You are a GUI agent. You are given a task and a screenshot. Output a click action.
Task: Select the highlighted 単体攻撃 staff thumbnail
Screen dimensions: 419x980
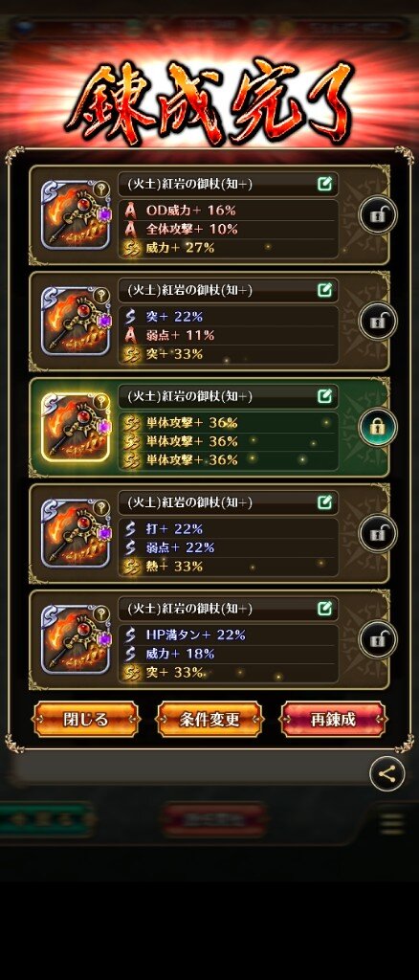[76, 427]
